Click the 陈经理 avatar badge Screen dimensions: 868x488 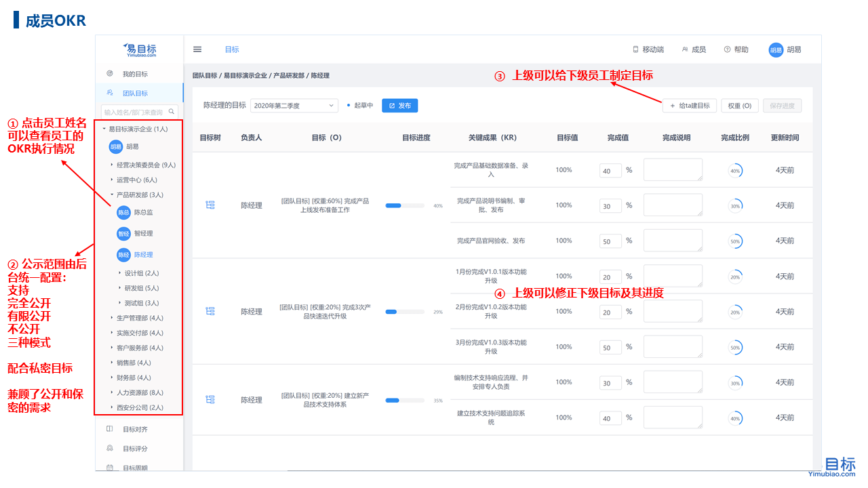point(123,254)
